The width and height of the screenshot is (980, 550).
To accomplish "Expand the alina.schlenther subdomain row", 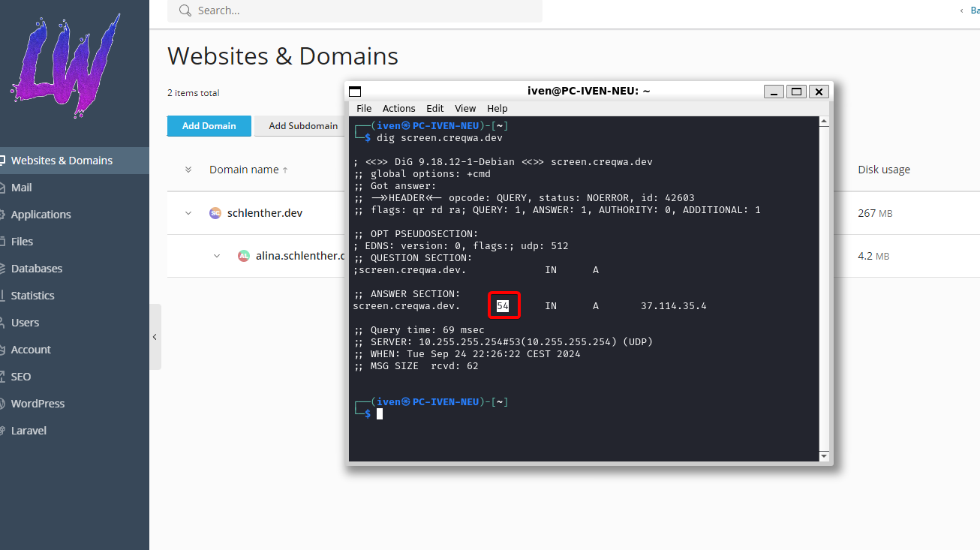I will tap(217, 256).
